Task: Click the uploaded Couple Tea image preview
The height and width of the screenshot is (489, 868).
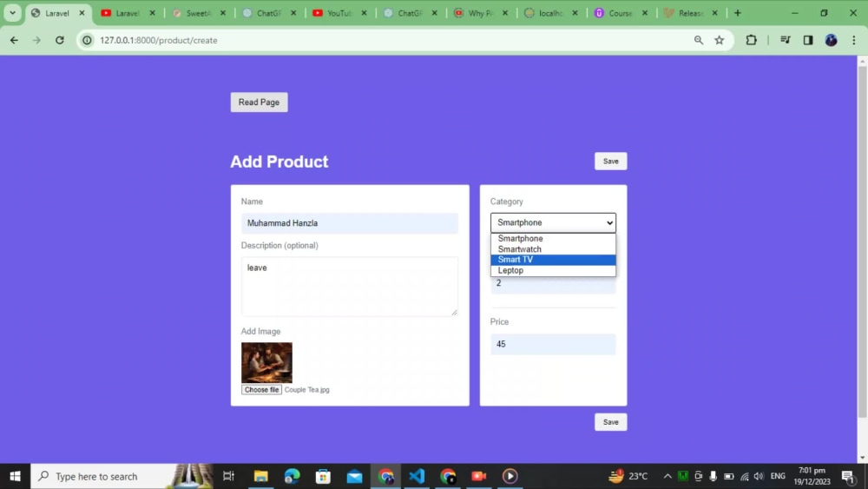Action: [266, 363]
